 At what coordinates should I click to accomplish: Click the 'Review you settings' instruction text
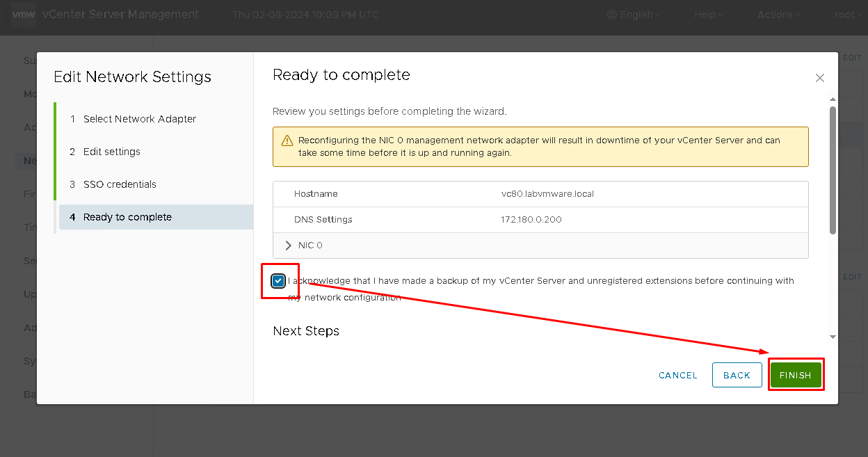389,111
